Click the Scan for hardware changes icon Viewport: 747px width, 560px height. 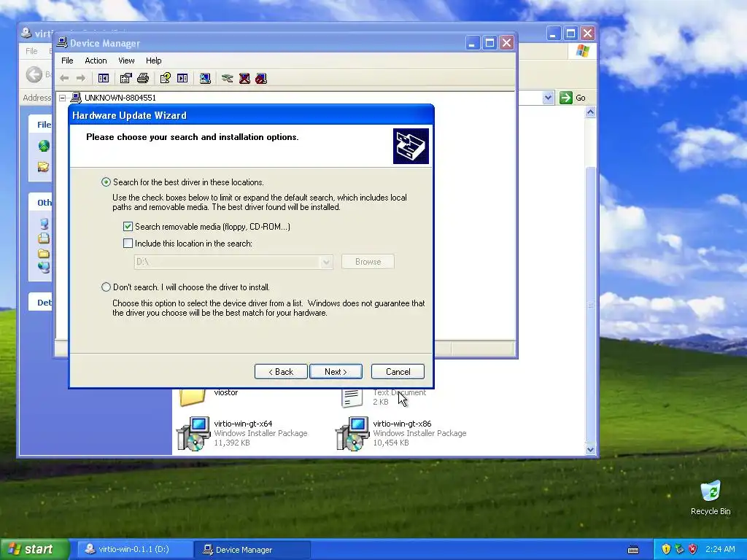click(205, 78)
